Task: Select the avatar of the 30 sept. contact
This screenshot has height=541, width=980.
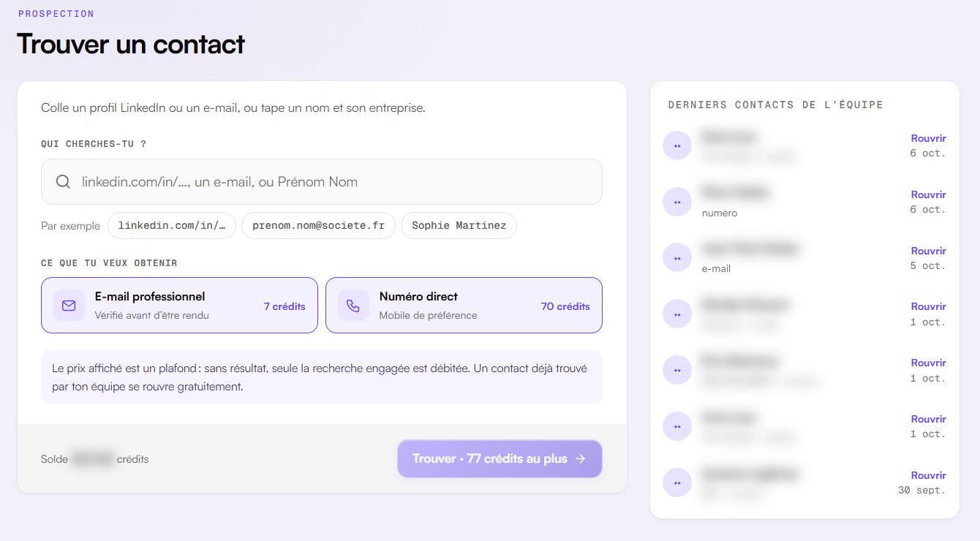Action: (677, 483)
